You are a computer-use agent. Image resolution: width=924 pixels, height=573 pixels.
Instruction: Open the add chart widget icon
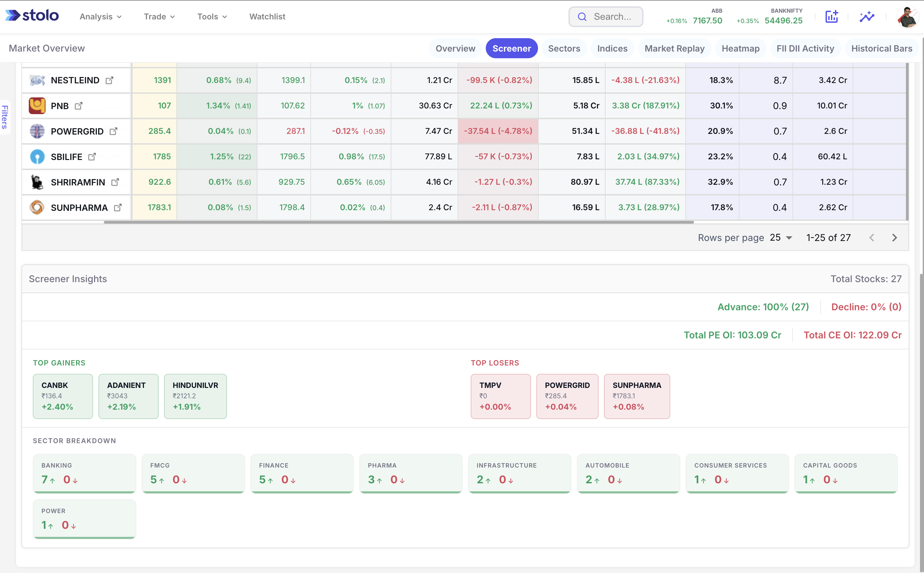pyautogui.click(x=832, y=16)
